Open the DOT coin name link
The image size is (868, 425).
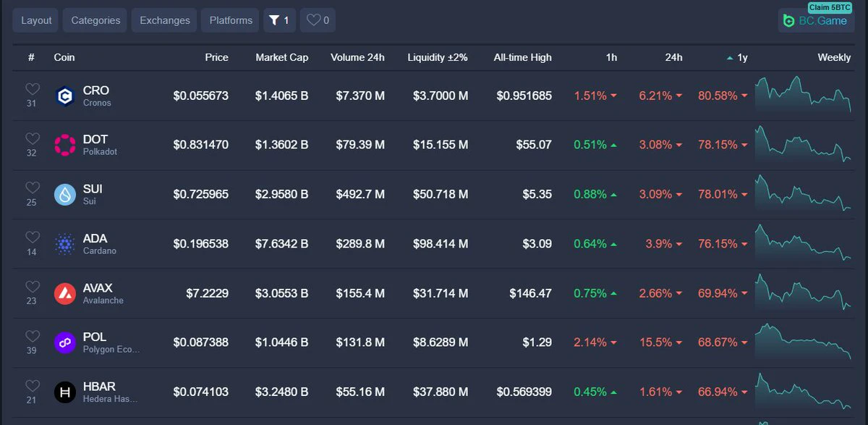coord(95,140)
